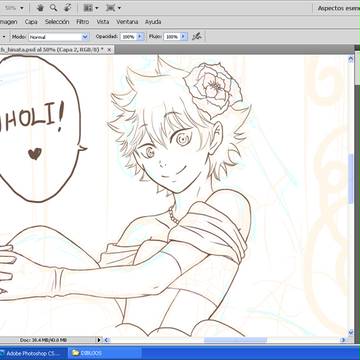Image resolution: width=360 pixels, height=360 pixels.
Task: Click the Doc size text in status bar
Action: [x=43, y=340]
